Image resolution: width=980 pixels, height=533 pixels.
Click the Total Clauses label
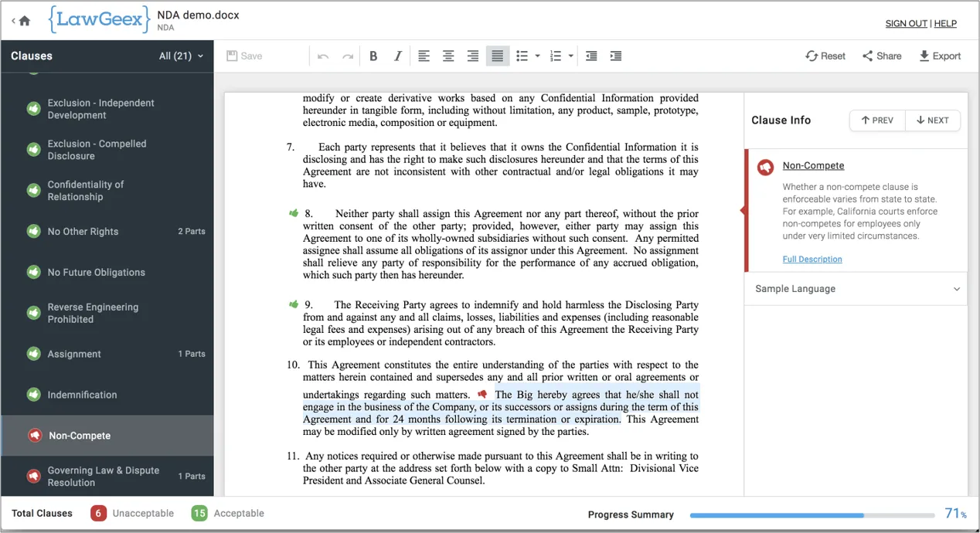(x=42, y=513)
